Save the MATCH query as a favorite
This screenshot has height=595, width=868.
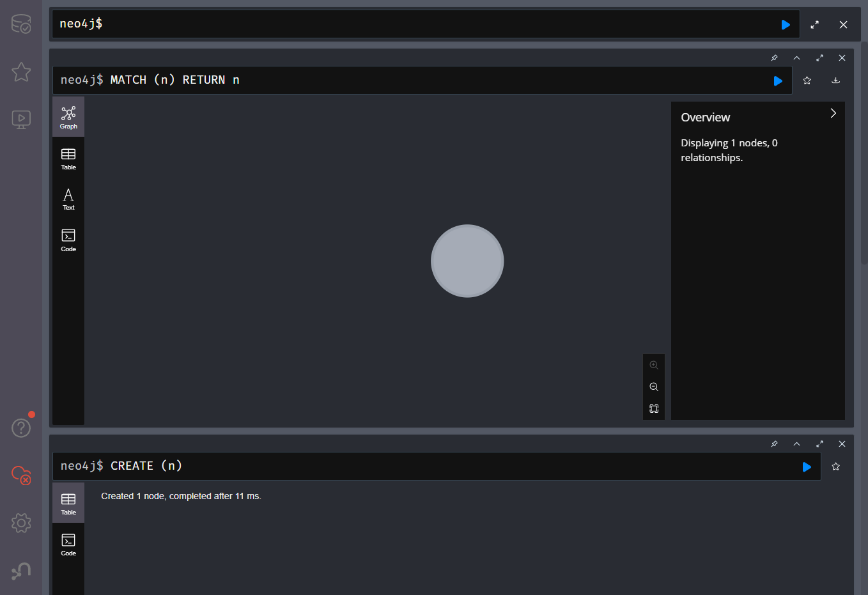(807, 81)
